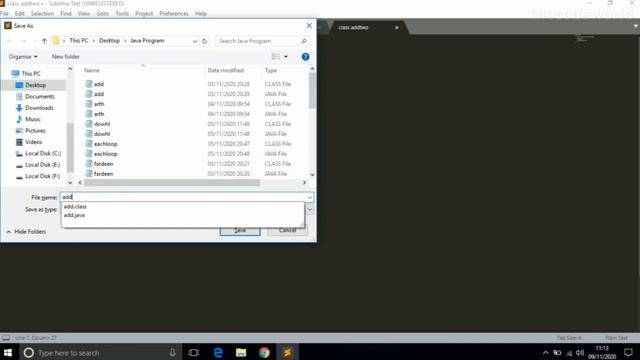640x360 pixels.
Task: Select Local Disk (E:) in navigation pane
Action: [x=42, y=165]
